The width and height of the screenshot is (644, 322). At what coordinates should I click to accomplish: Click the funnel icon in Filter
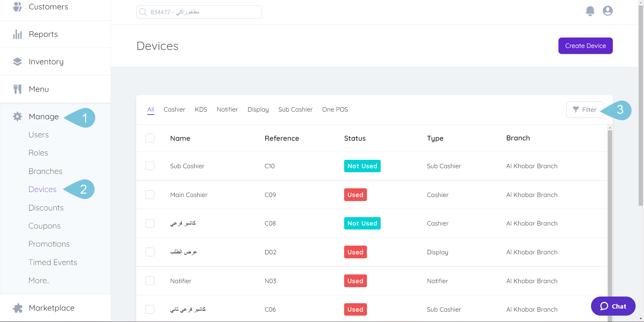point(576,110)
